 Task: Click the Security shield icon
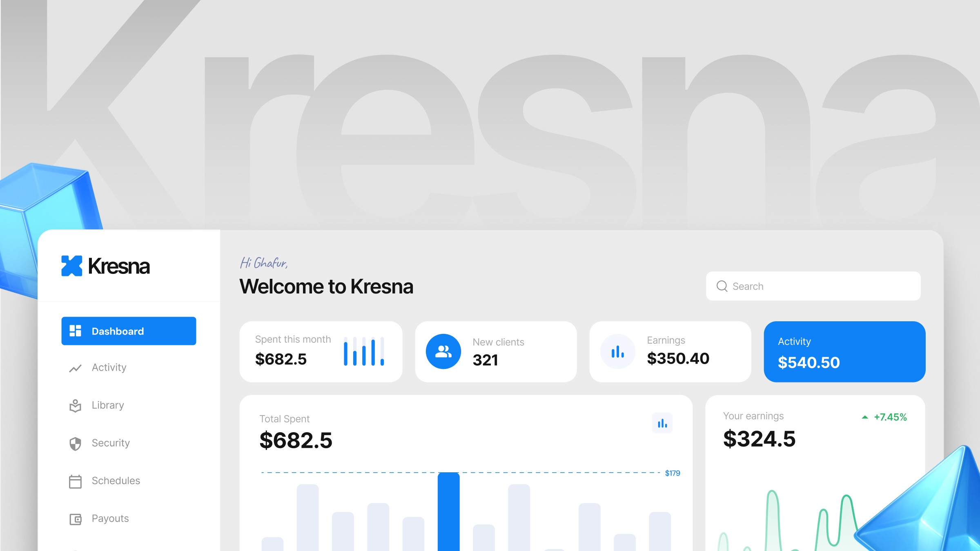pyautogui.click(x=76, y=444)
